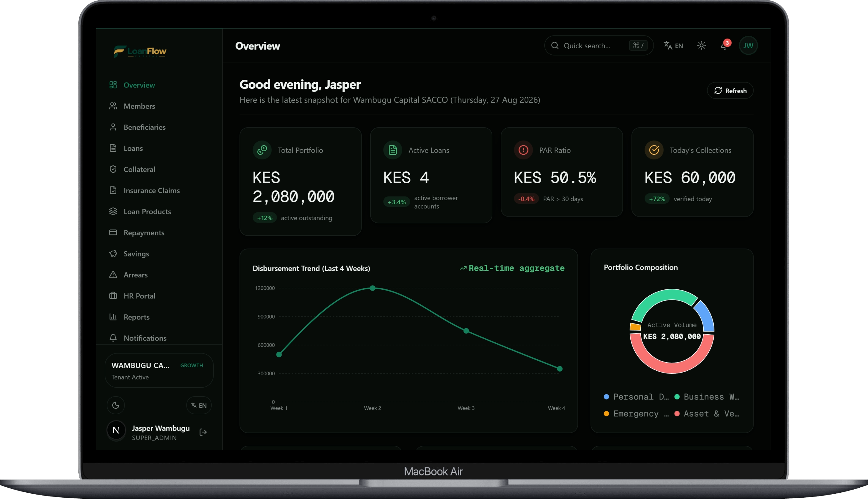The image size is (868, 499).
Task: Go to Members in sidebar
Action: click(132, 106)
